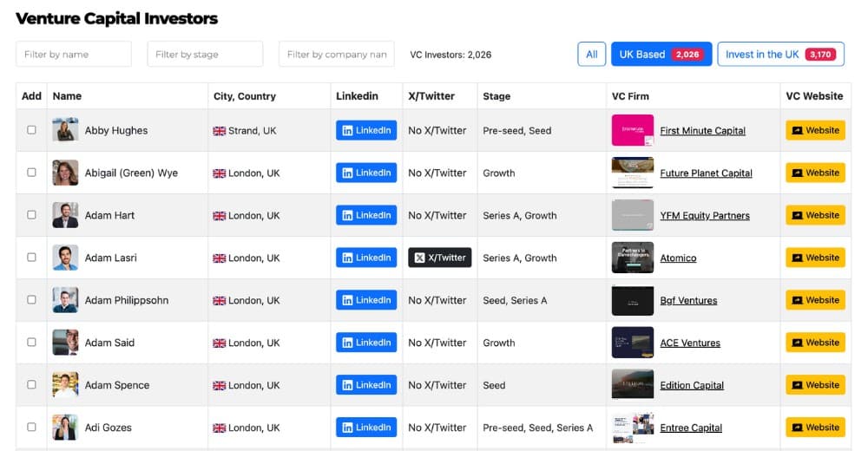The height and width of the screenshot is (451, 868).
Task: Check the box for Adam Spence
Action: pos(32,385)
